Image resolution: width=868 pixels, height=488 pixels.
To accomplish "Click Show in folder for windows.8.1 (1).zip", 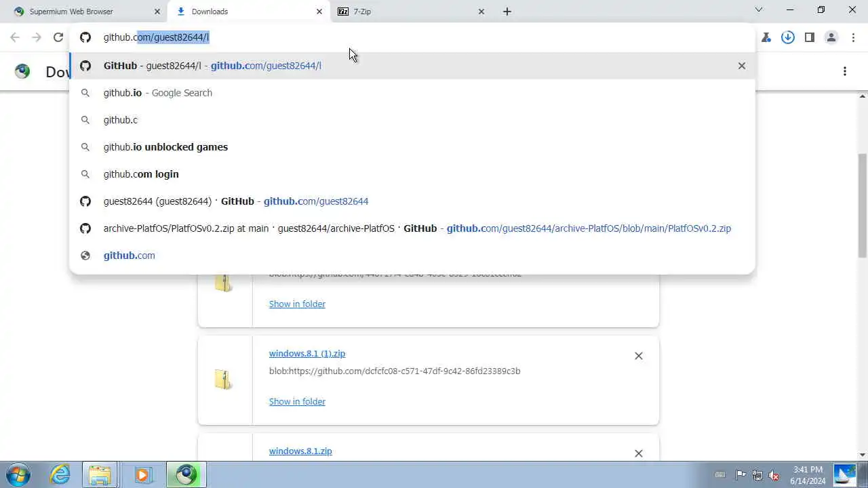I will (x=297, y=401).
